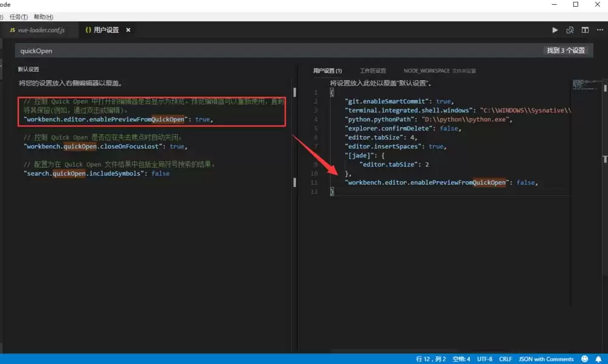Open the More Actions ellipsis icon
The width and height of the screenshot is (608, 364).
[x=599, y=29]
